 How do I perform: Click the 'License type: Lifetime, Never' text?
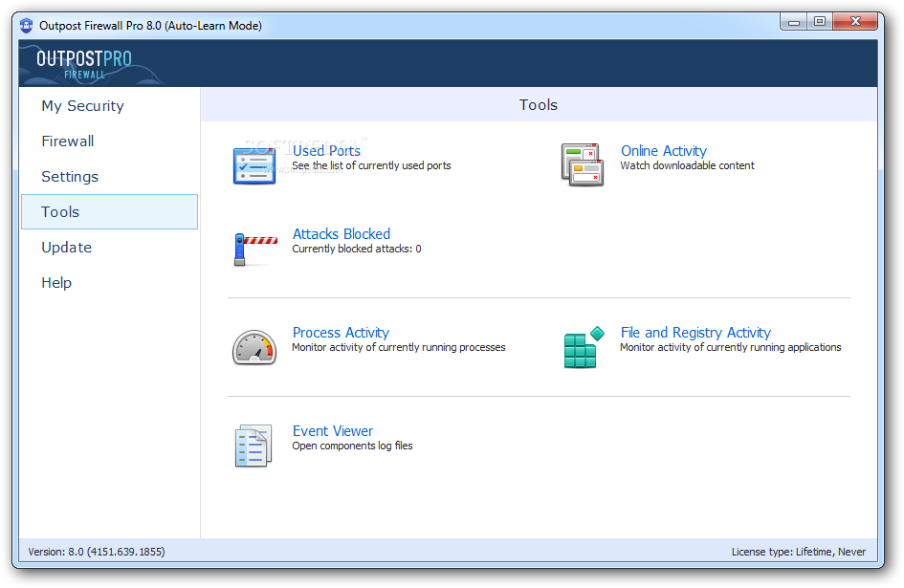[x=799, y=552]
